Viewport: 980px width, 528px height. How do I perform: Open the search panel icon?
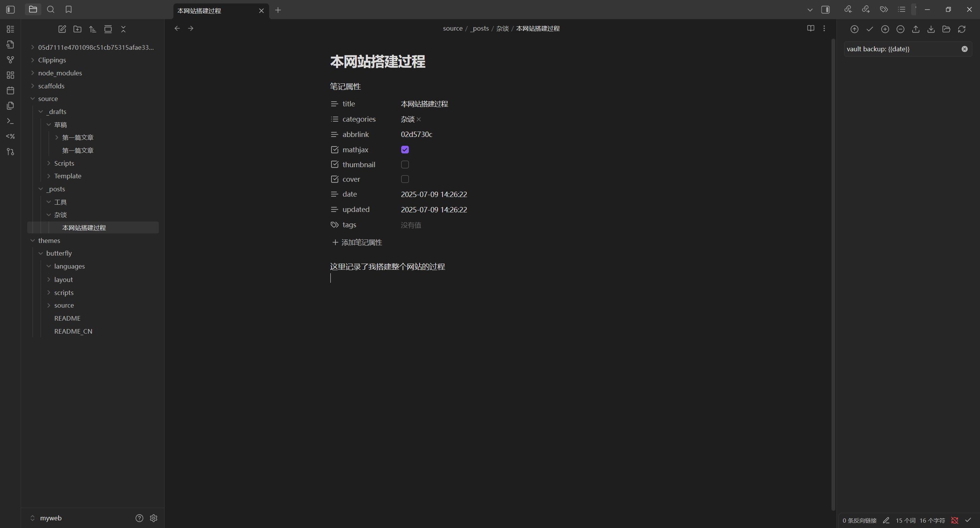click(51, 10)
